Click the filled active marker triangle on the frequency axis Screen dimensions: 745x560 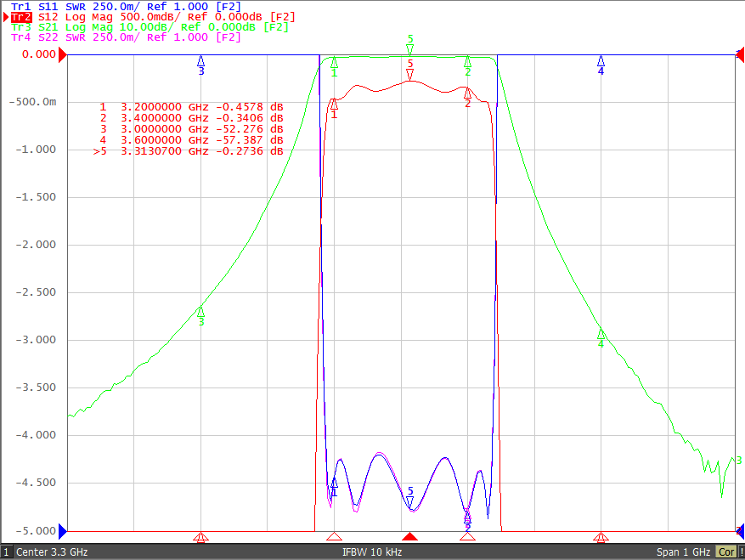[410, 537]
